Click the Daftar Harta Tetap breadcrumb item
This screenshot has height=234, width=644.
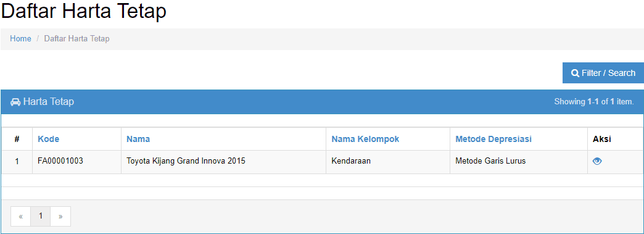coord(77,39)
